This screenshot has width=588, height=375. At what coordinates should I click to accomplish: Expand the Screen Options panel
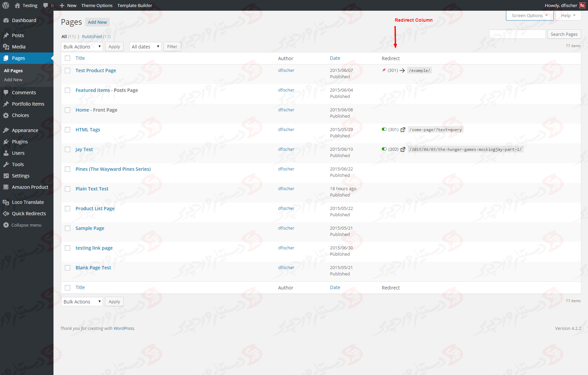(529, 15)
